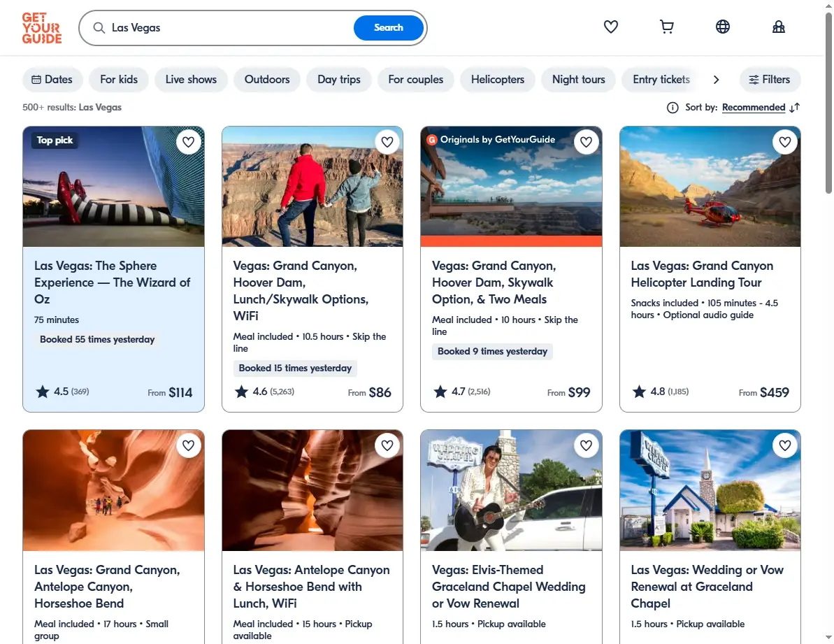This screenshot has height=644, width=834.
Task: Click the scrollbar down arrow
Action: pyautogui.click(x=828, y=636)
